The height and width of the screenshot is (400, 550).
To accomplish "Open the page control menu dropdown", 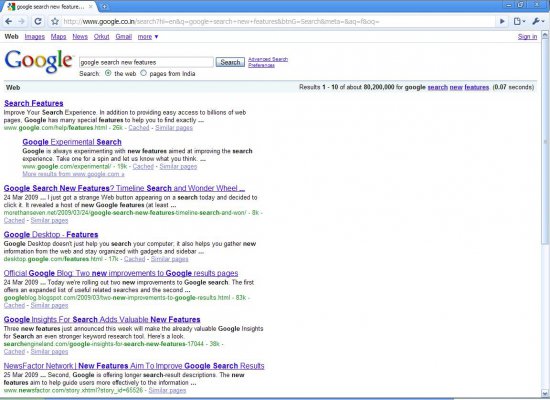I will click(519, 21).
